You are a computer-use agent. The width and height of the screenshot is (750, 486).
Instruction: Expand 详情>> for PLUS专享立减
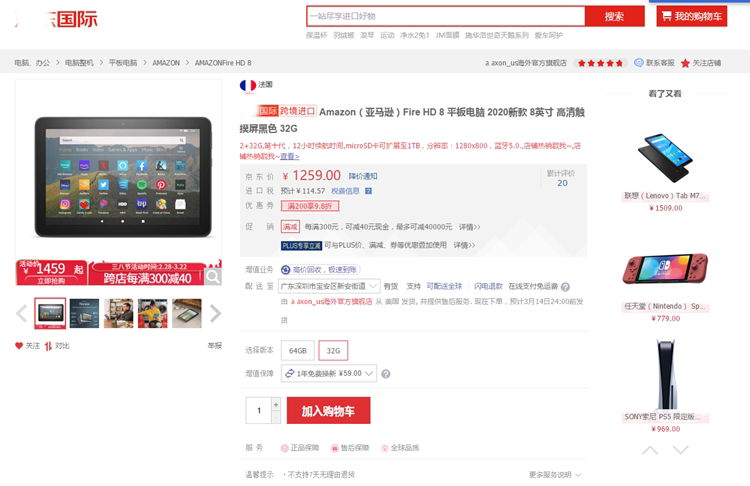[x=464, y=245]
